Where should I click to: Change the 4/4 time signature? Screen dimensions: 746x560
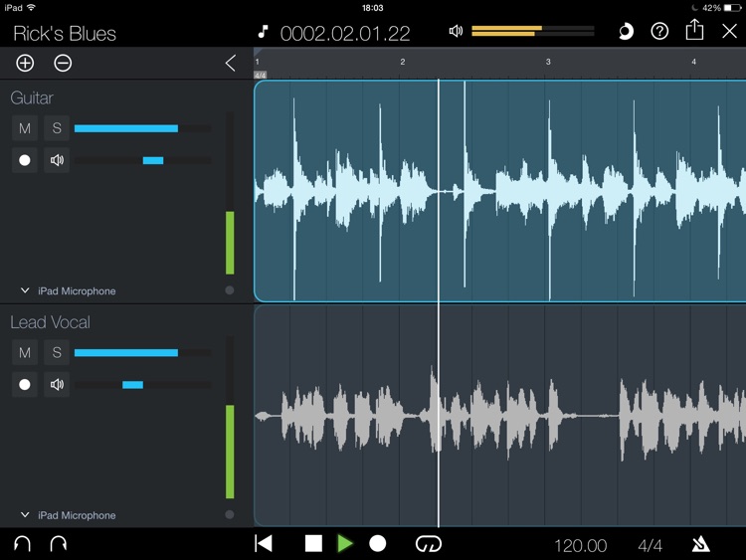tap(650, 545)
